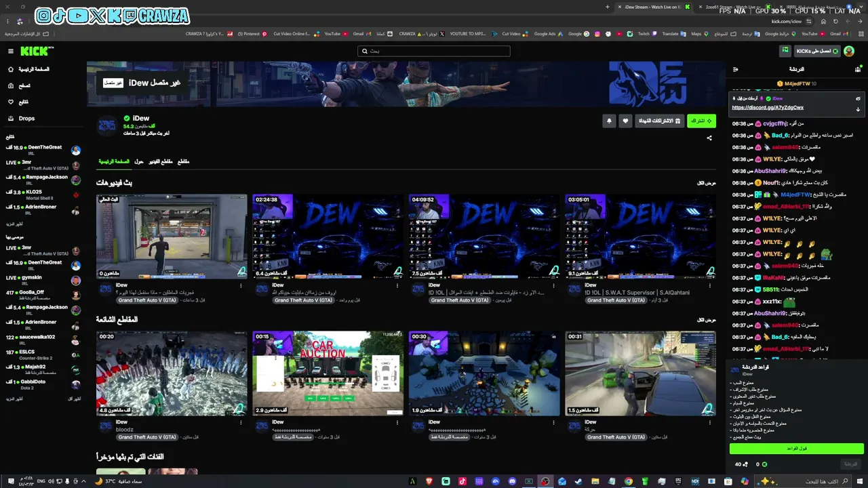Open the 02:24:38 video thumbnail
Image resolution: width=868 pixels, height=488 pixels.
point(328,237)
